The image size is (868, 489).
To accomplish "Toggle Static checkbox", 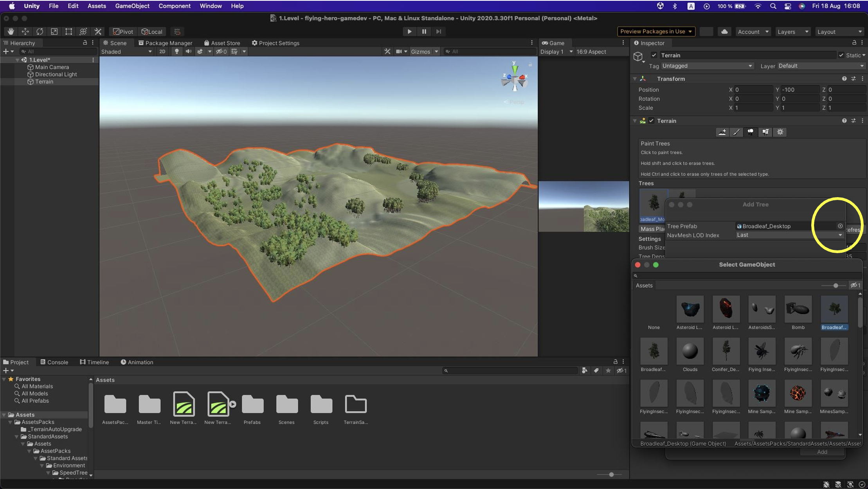I will coord(841,55).
